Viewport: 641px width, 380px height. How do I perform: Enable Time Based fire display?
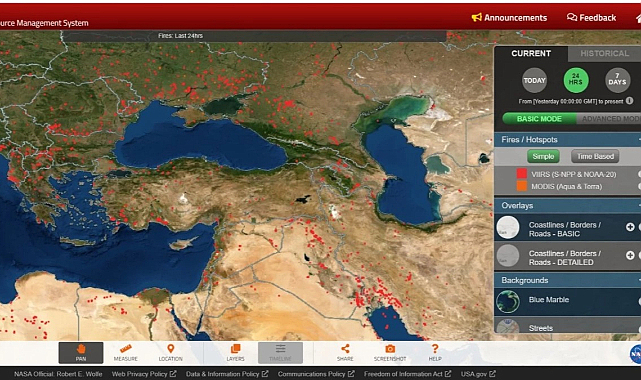(595, 156)
